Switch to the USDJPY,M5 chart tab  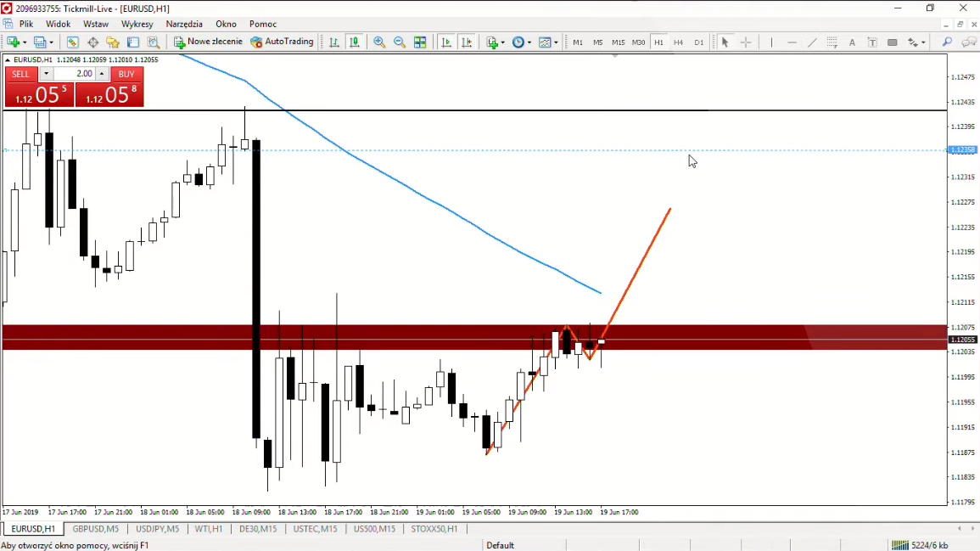click(x=158, y=528)
